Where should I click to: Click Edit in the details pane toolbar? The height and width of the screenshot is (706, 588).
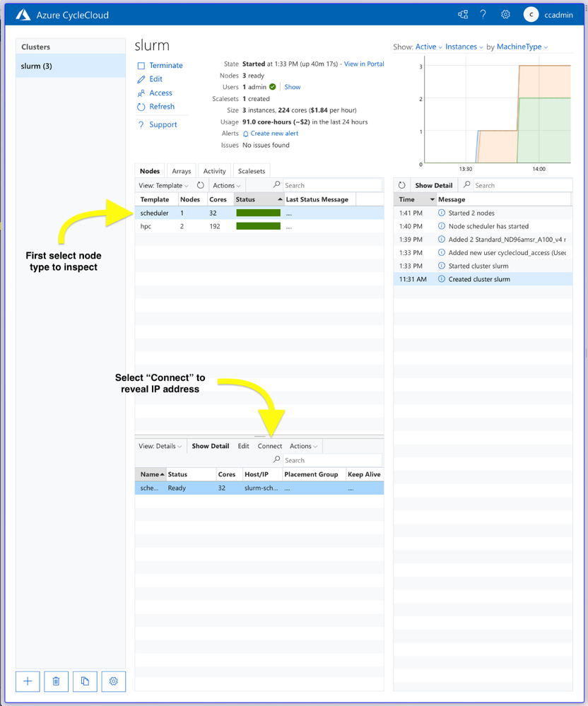[x=243, y=446]
